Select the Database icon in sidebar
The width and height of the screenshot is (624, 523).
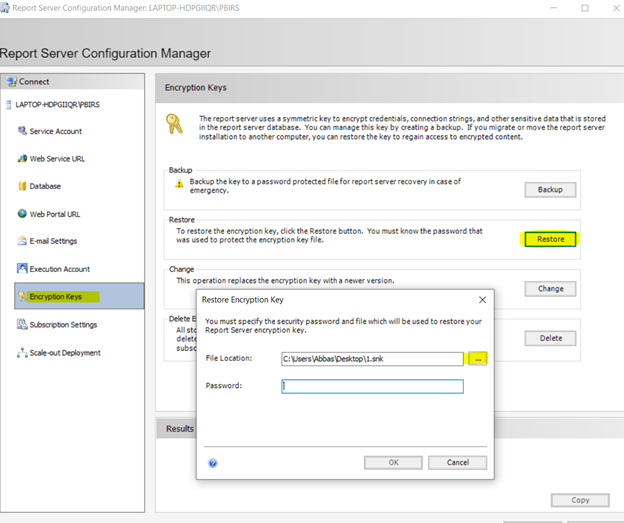click(22, 186)
